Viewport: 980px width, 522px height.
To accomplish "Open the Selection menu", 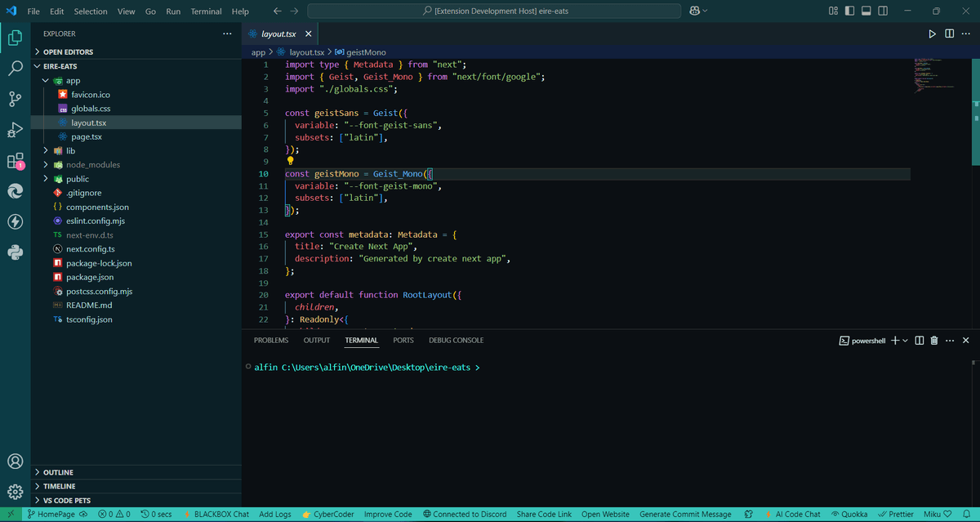I will point(91,11).
